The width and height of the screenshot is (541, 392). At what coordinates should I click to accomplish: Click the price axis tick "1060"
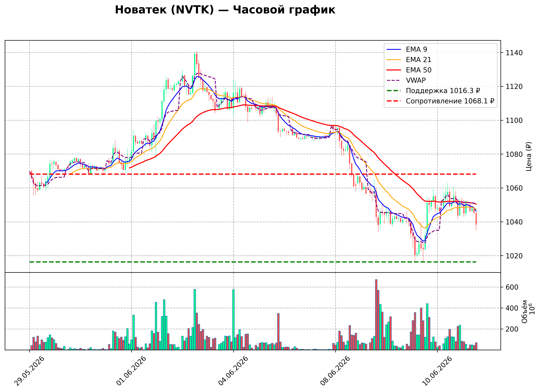coord(514,188)
